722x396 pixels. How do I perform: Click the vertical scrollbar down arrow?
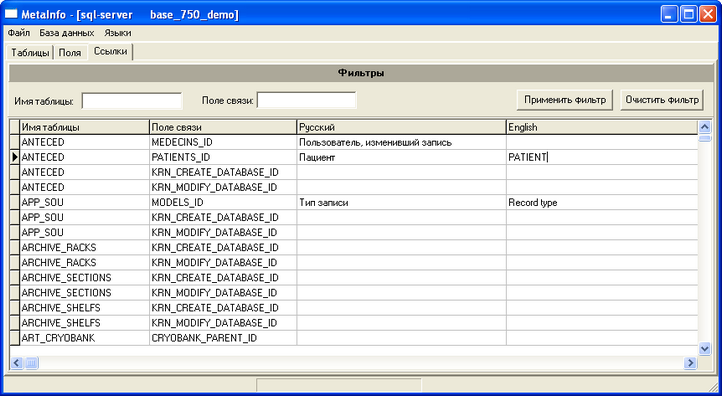click(705, 349)
